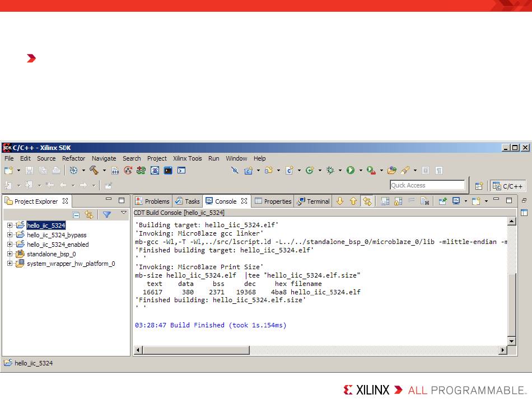Click the console horizontal scrollbar thumb

click(196, 350)
